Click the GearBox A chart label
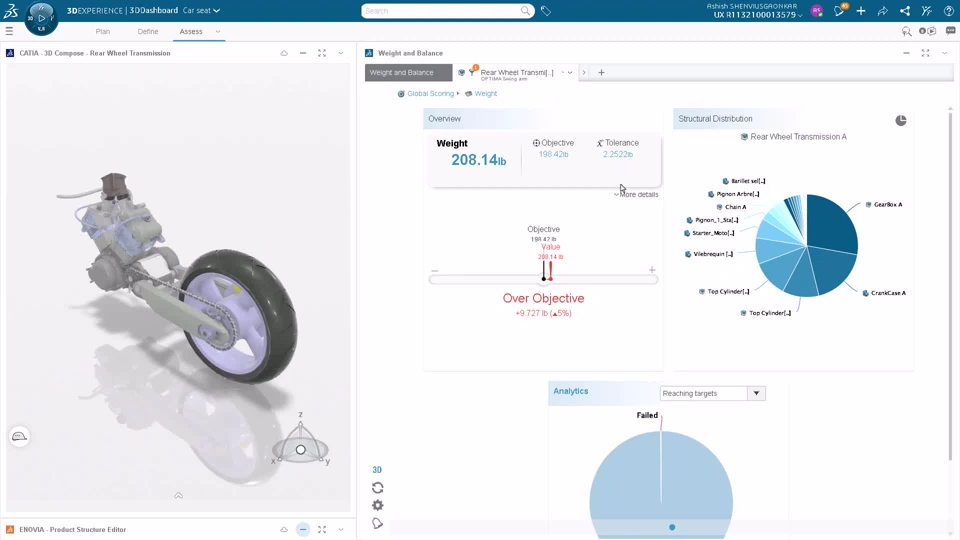960x540 pixels. (x=888, y=204)
